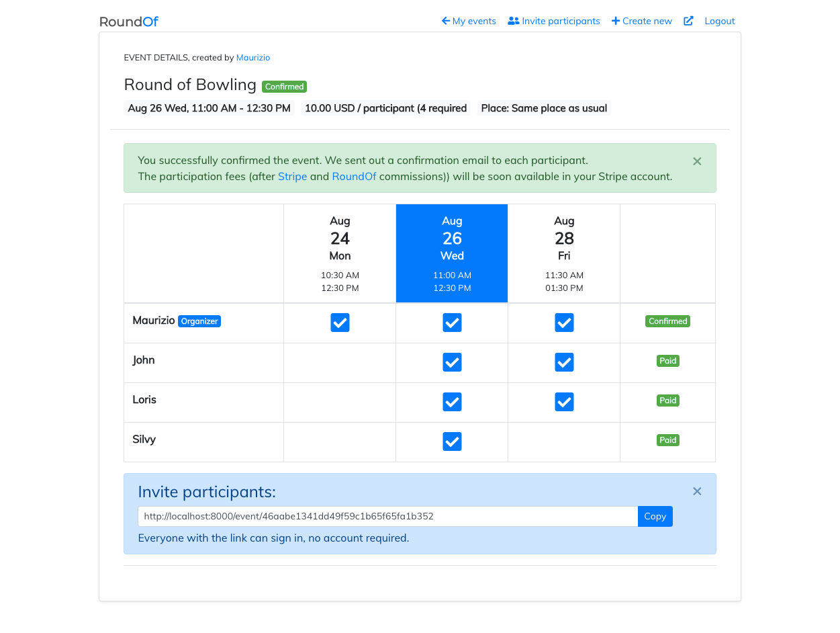Image resolution: width=840 pixels, height=633 pixels.
Task: Toggle Loris's Aug 28 checkbox
Action: tap(564, 403)
